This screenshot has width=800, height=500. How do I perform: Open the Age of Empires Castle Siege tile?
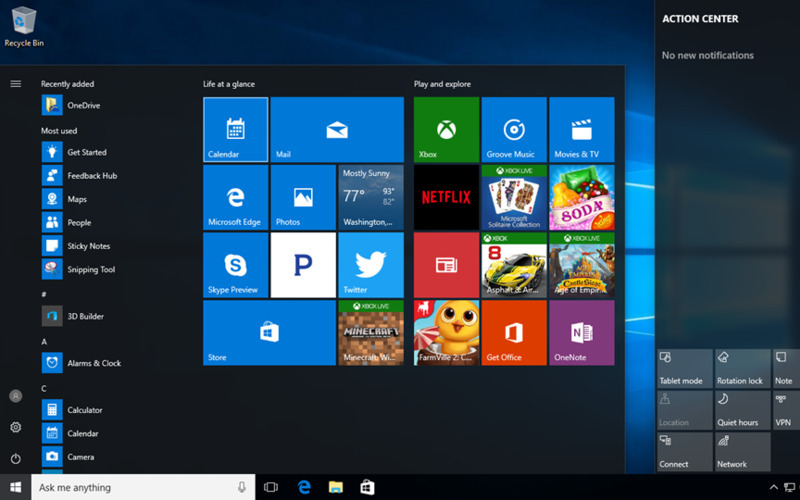pyautogui.click(x=582, y=265)
